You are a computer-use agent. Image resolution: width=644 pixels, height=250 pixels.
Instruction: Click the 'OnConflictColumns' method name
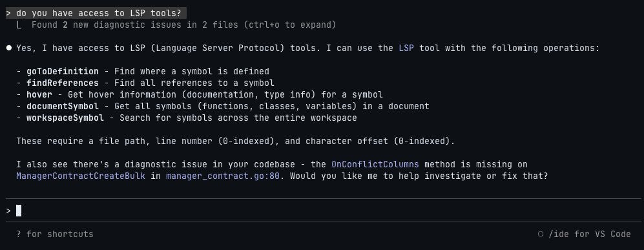pyautogui.click(x=375, y=165)
